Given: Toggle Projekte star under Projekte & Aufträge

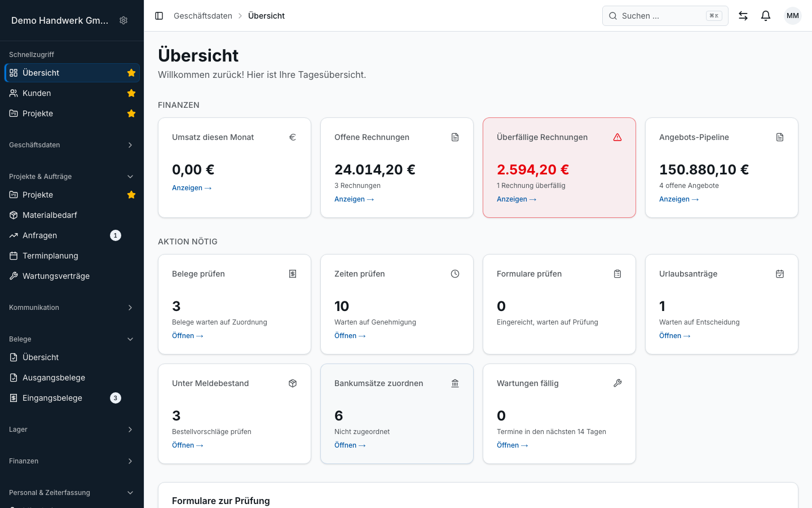Looking at the screenshot, I should tap(131, 195).
